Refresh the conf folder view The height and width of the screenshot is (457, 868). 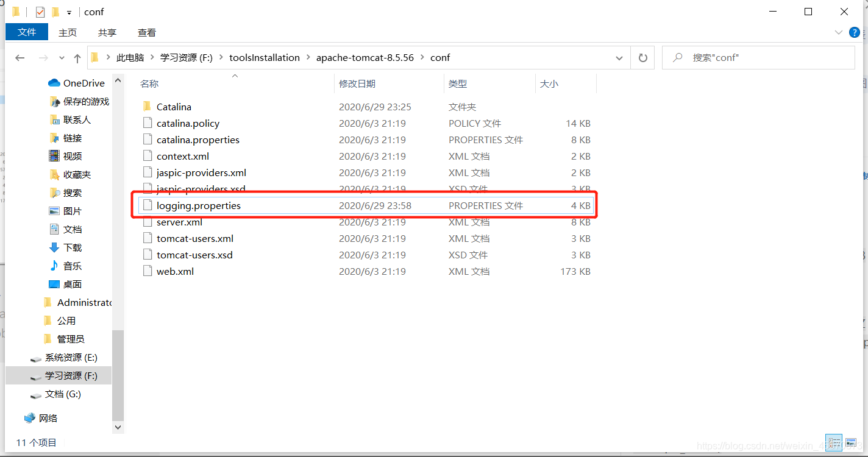(x=642, y=58)
